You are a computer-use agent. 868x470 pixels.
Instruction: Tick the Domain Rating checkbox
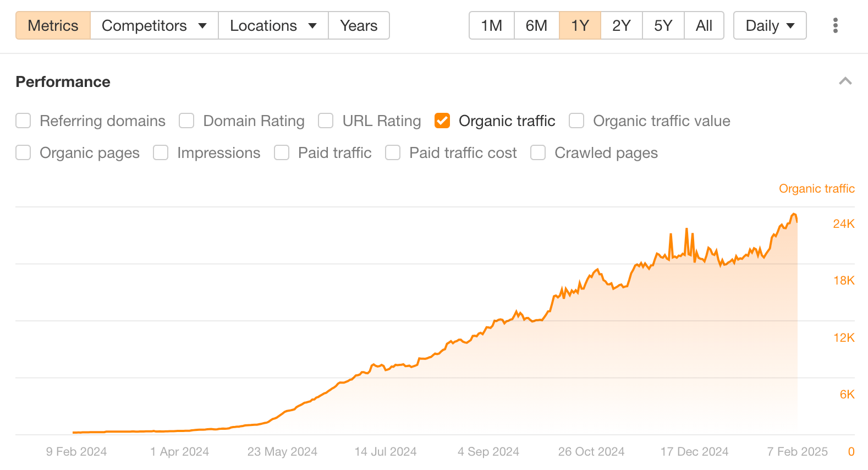tap(186, 121)
